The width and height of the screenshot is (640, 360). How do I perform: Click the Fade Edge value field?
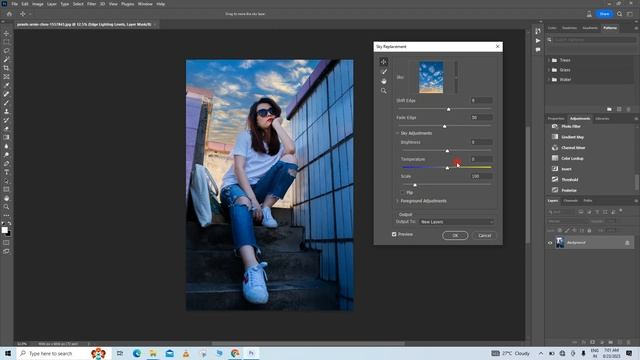point(481,118)
